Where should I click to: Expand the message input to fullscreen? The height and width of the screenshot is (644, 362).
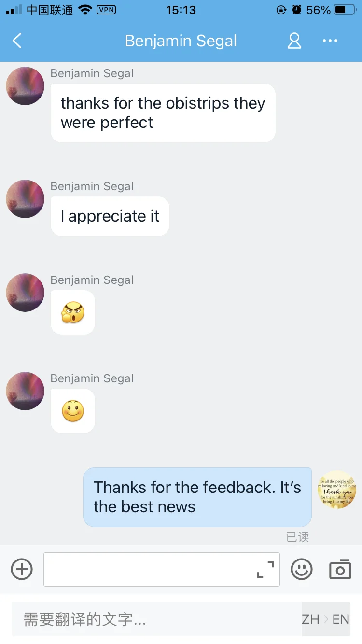[x=265, y=570]
